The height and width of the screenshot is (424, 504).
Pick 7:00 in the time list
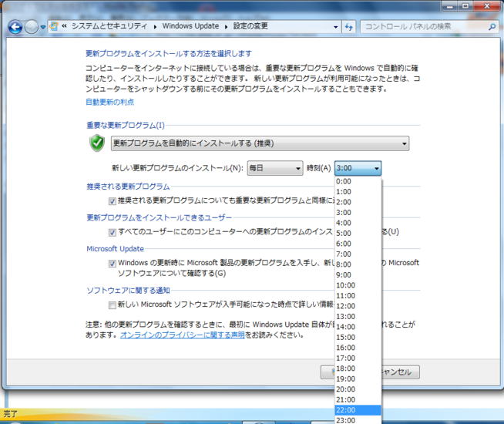click(358, 254)
